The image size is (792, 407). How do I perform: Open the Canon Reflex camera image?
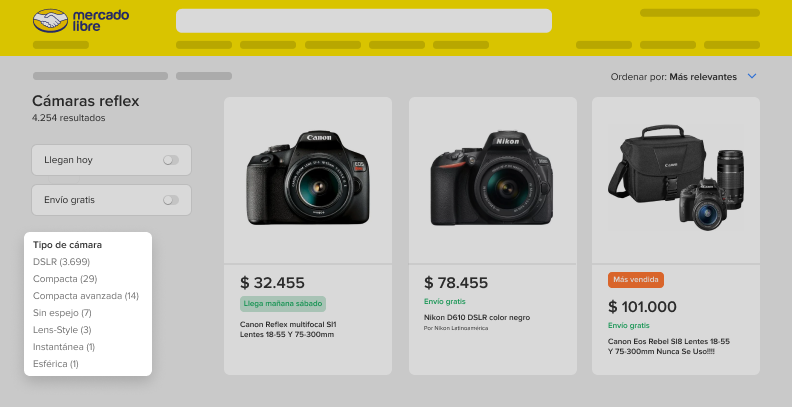[x=308, y=178]
